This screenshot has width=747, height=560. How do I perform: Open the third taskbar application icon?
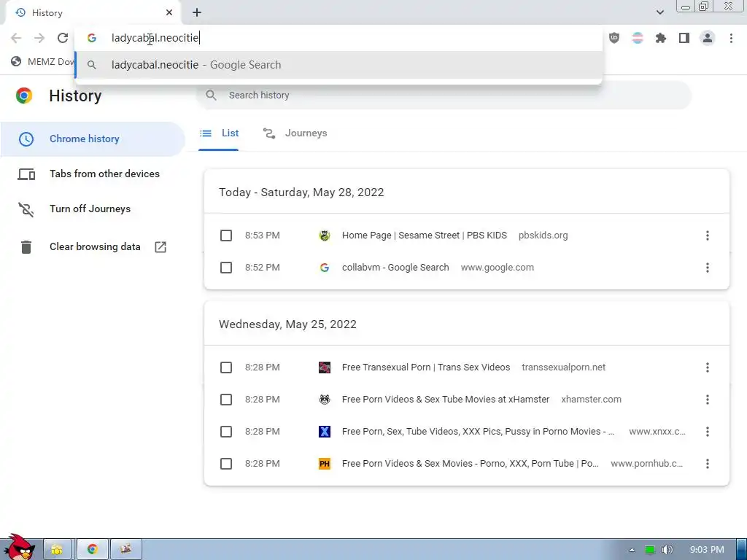click(125, 550)
